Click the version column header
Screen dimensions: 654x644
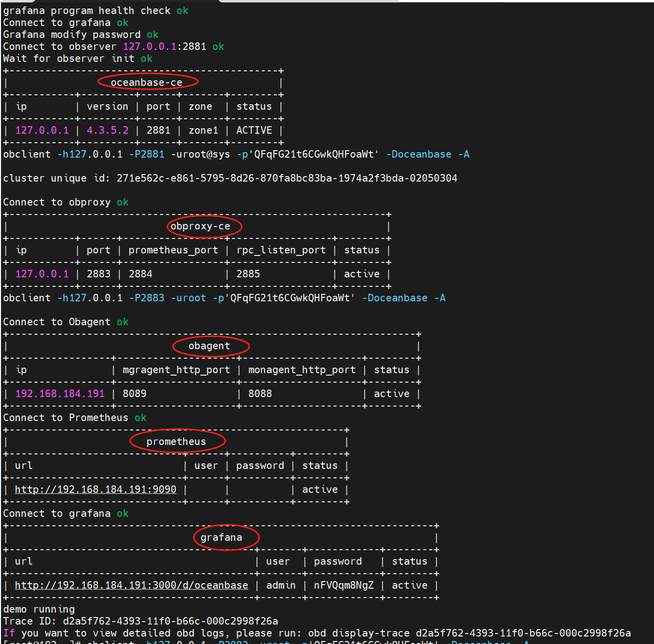[x=108, y=106]
